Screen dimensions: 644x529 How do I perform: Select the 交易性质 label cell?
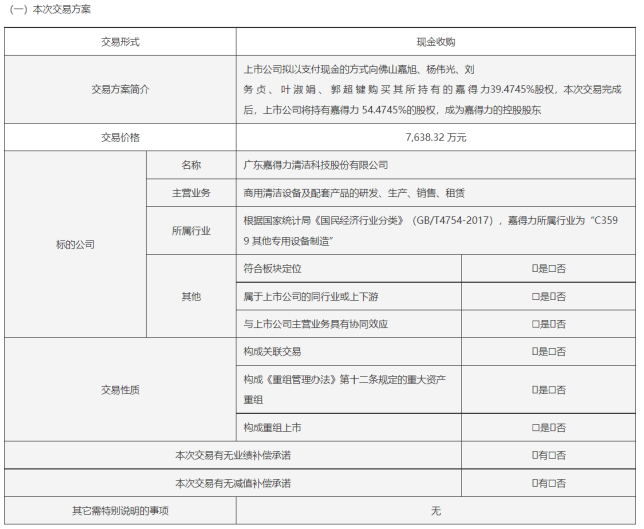coord(120,389)
